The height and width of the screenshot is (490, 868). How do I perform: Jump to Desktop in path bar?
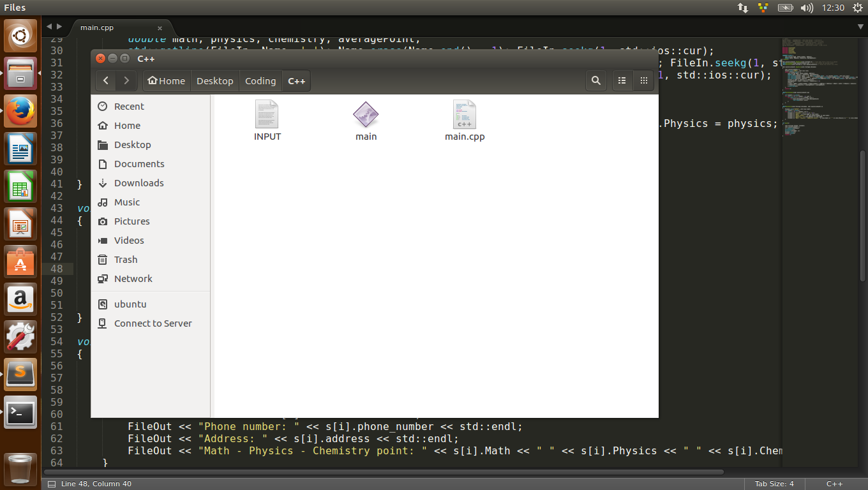[214, 81]
